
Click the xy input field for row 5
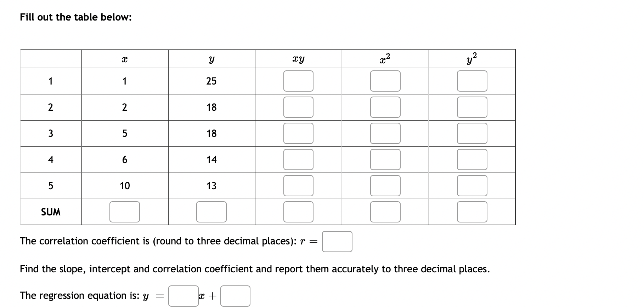[298, 186]
